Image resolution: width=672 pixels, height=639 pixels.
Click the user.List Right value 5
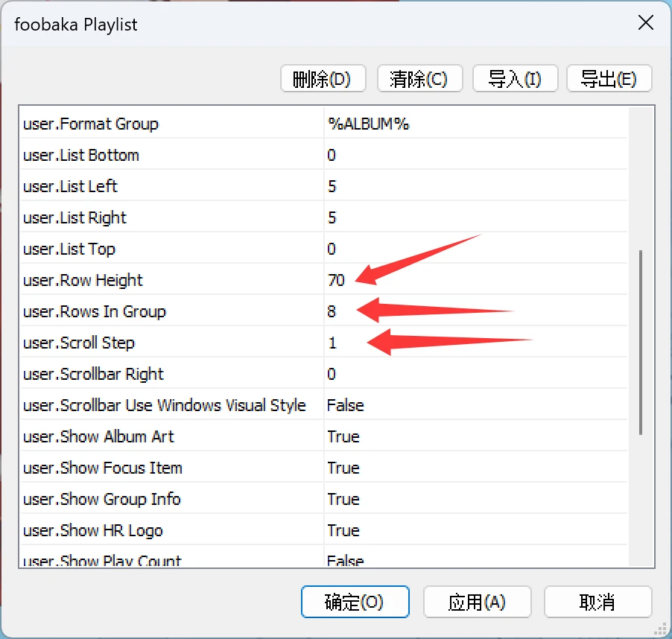point(332,217)
